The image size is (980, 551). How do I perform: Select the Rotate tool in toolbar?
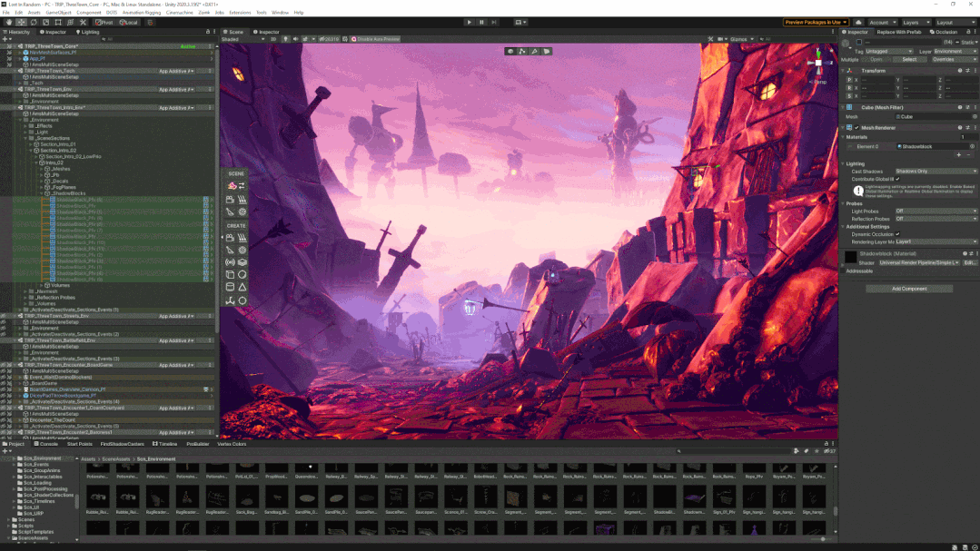pyautogui.click(x=34, y=23)
